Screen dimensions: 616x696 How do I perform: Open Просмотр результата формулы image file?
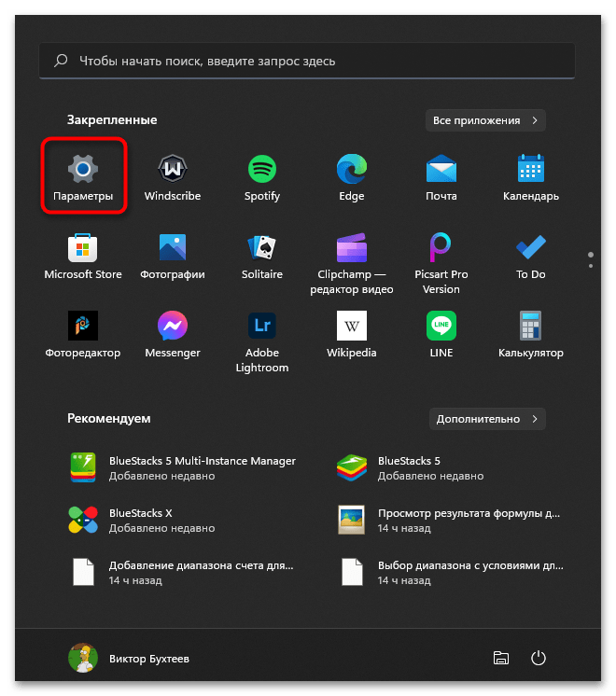coord(449,521)
